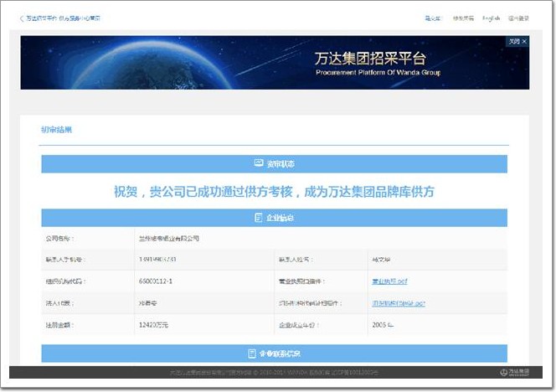Click the organization code value 65000112-1
This screenshot has width=556, height=392.
[156, 281]
